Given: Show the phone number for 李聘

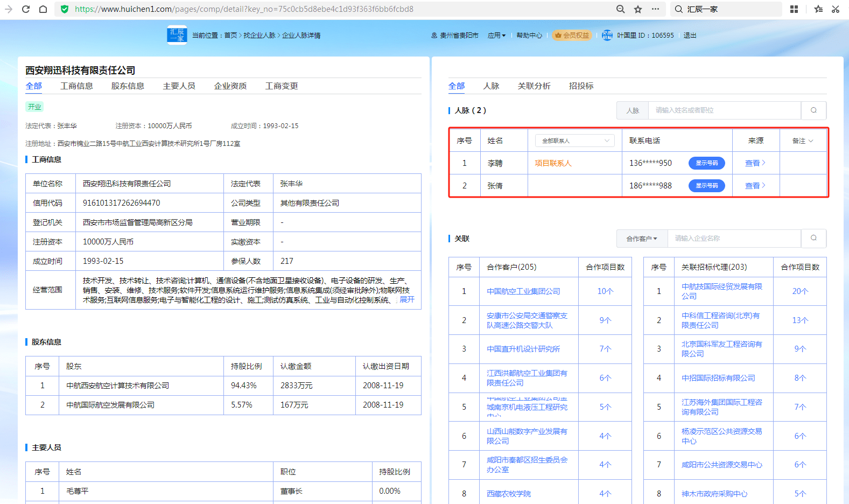Looking at the screenshot, I should pyautogui.click(x=707, y=163).
